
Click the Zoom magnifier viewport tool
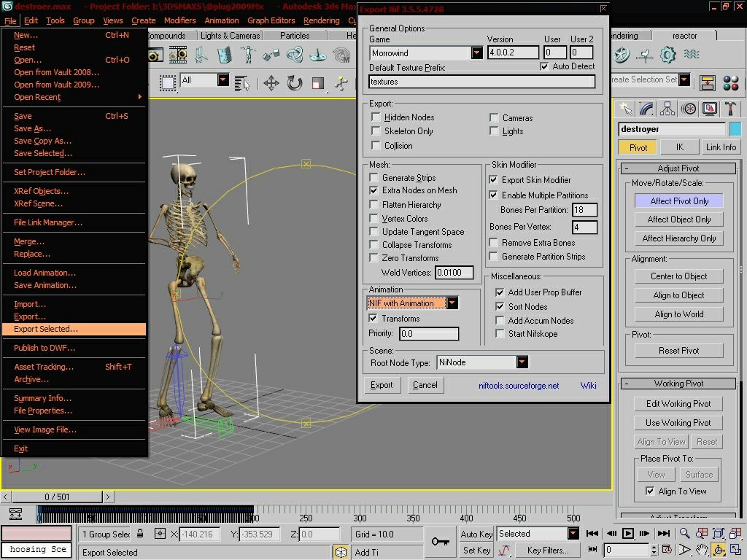coord(684,533)
